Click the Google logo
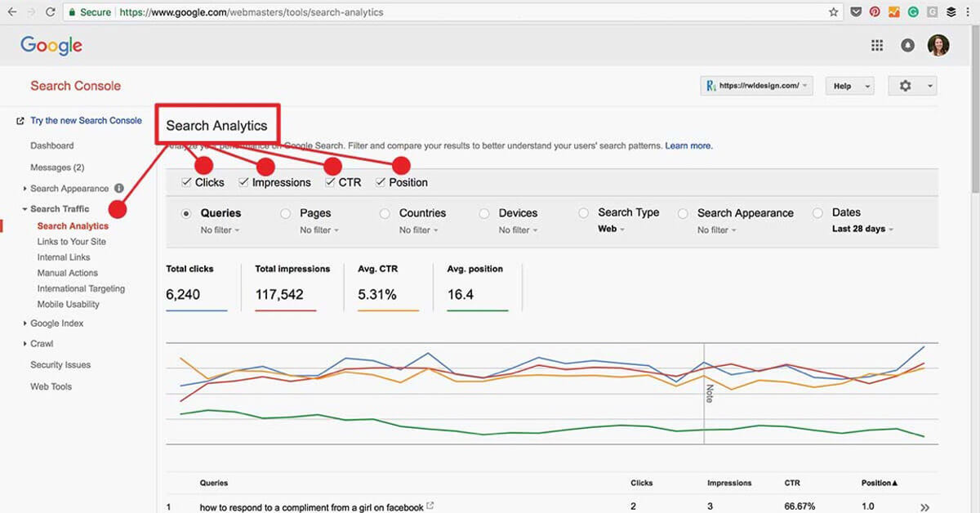Viewport: 980px width, 513px height. 51,46
